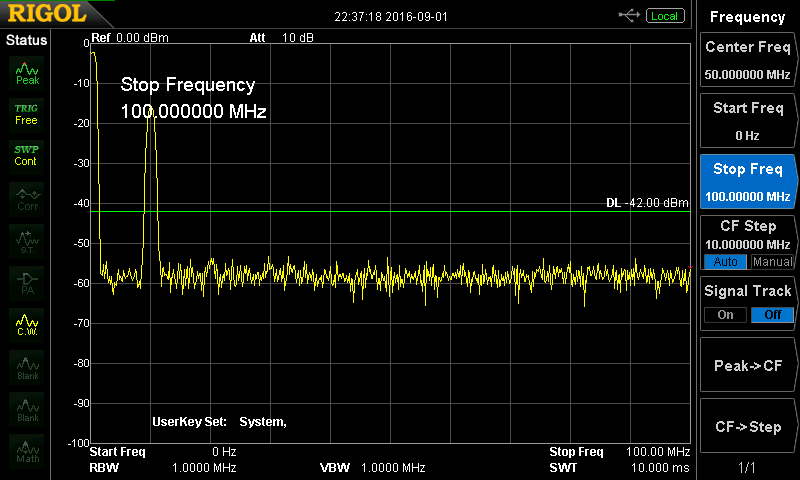Open the CF Step softkey

[x=747, y=243]
